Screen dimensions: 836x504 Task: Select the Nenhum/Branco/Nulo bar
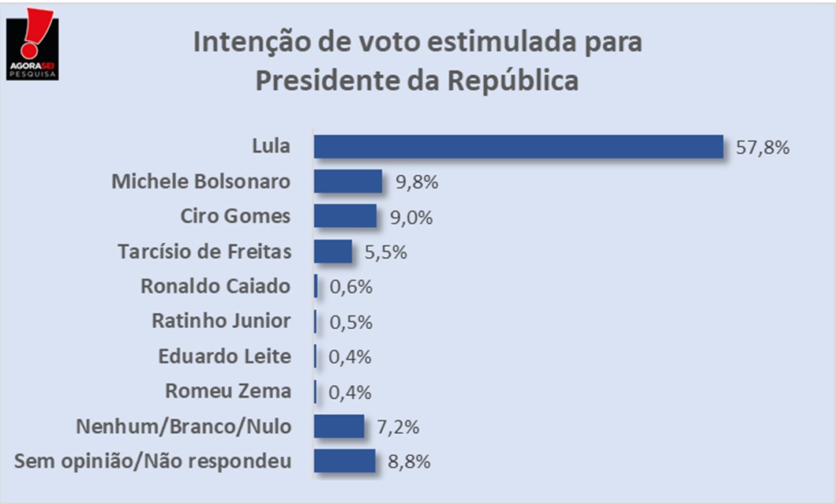pyautogui.click(x=339, y=427)
